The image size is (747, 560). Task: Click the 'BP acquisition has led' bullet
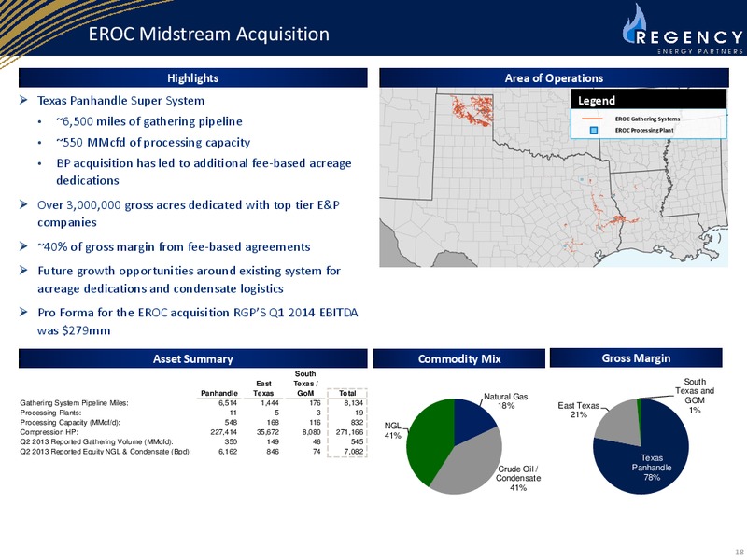pos(204,172)
